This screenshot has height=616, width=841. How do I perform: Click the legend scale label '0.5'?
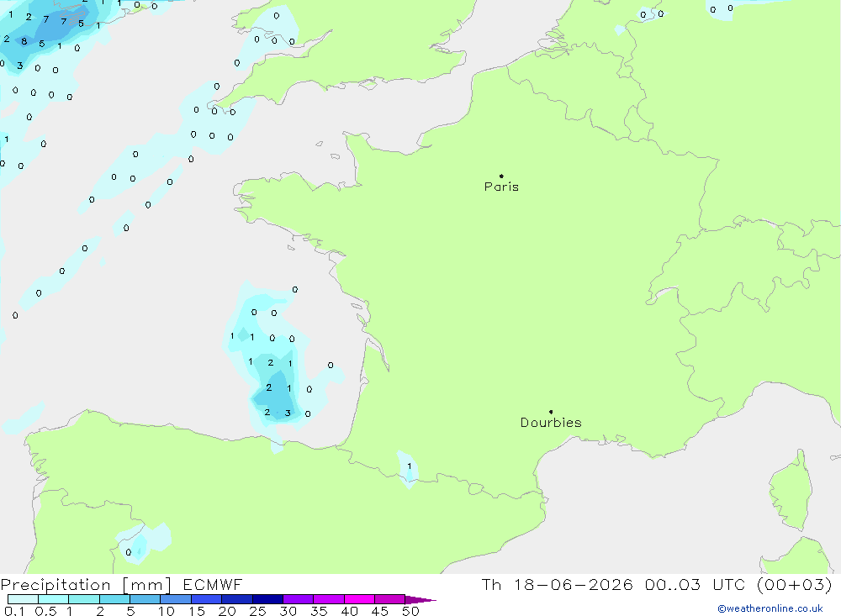click(45, 611)
